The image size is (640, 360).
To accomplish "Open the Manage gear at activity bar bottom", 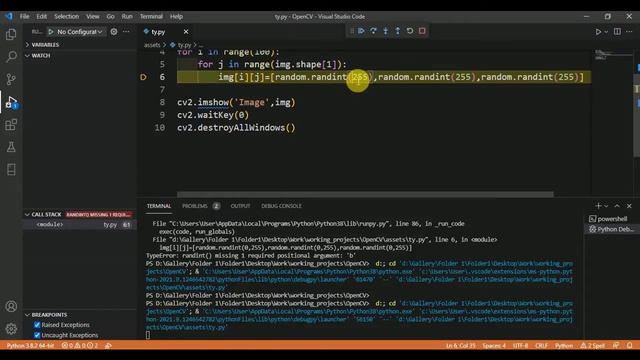I will tap(11, 329).
